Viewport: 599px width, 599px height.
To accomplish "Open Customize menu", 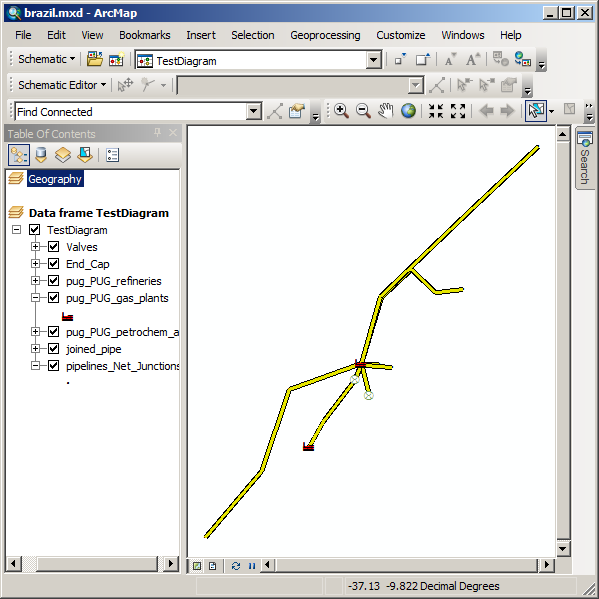I will click(400, 35).
